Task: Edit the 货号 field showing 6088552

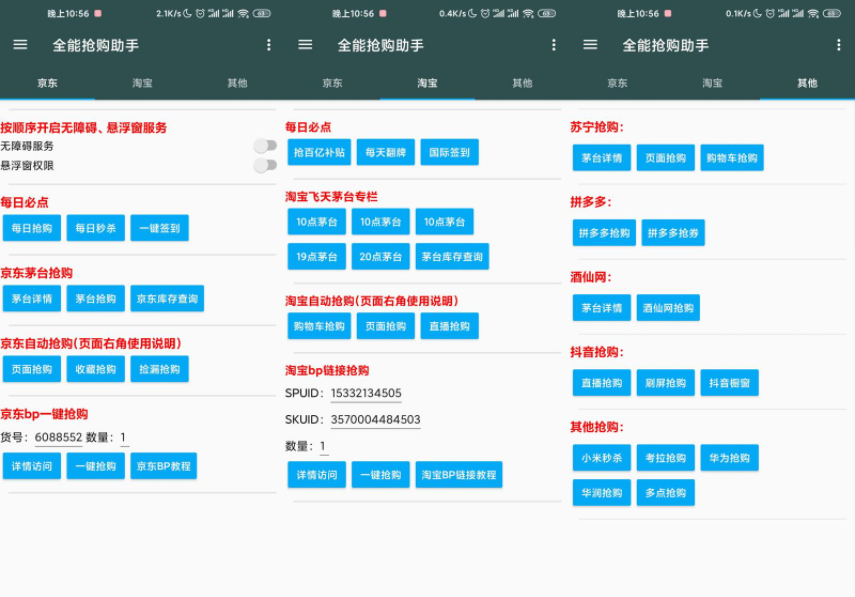Action: [x=58, y=437]
